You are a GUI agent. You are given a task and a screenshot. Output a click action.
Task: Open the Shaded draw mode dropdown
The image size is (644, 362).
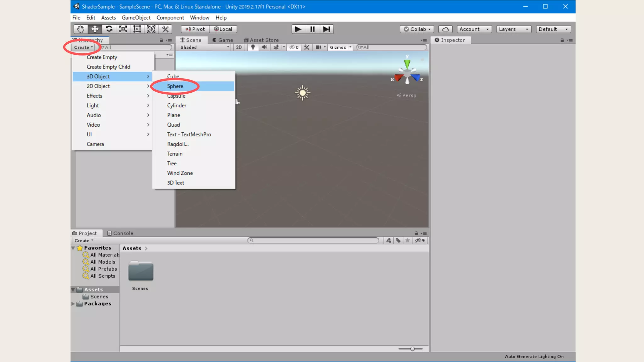pos(204,47)
